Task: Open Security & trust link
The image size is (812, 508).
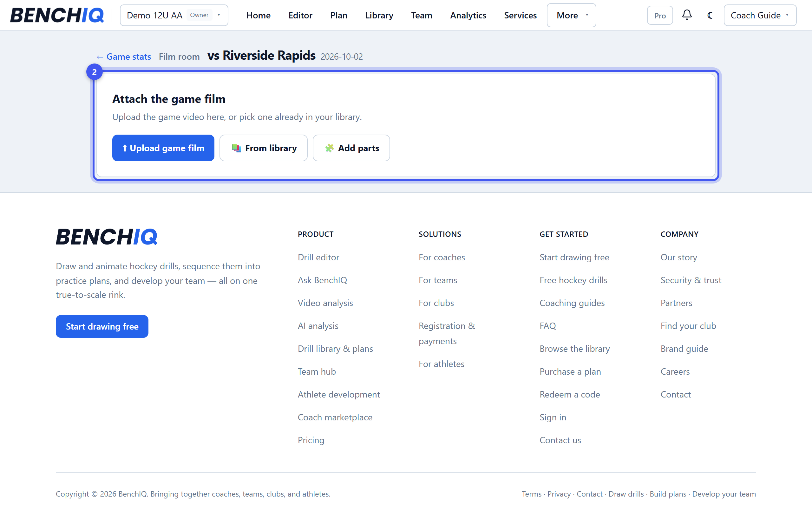Action: coord(691,280)
